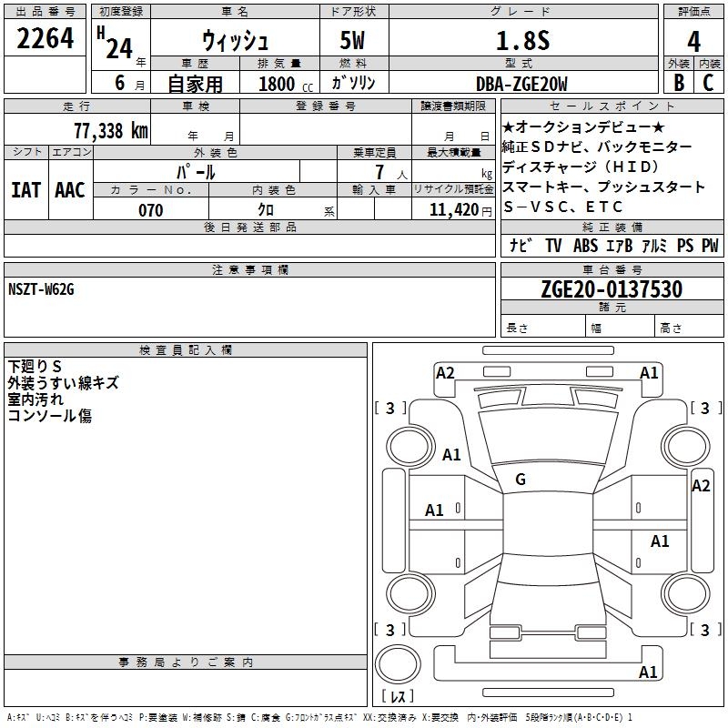Select the 純正SDナビ、バックモニター line
Viewport: 728px width, 728px height.
597,147
